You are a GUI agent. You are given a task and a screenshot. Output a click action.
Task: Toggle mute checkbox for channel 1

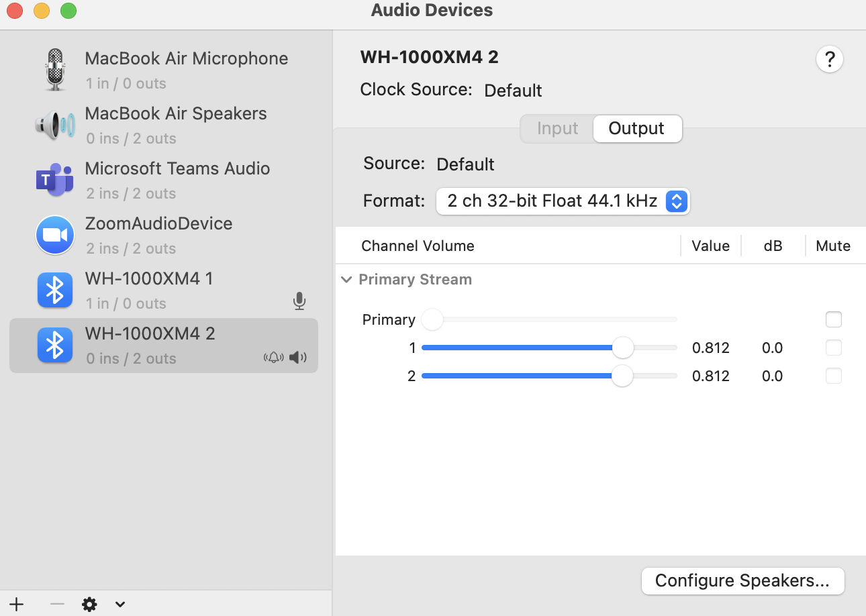(833, 348)
